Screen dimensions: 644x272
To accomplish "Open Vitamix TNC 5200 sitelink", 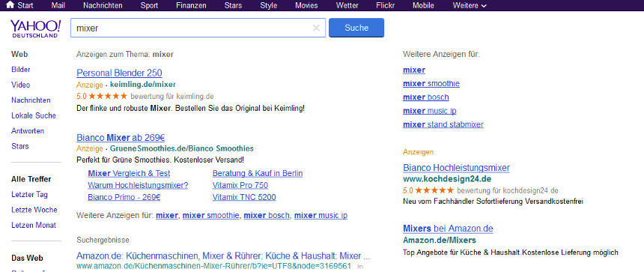I will 244,197.
